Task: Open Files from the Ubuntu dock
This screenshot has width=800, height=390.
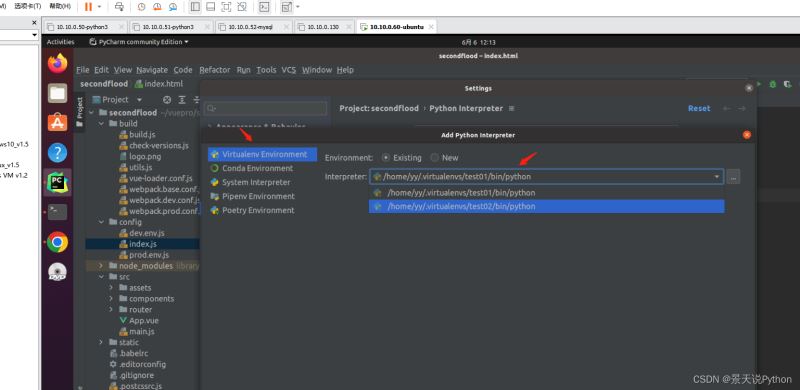Action: coord(58,93)
